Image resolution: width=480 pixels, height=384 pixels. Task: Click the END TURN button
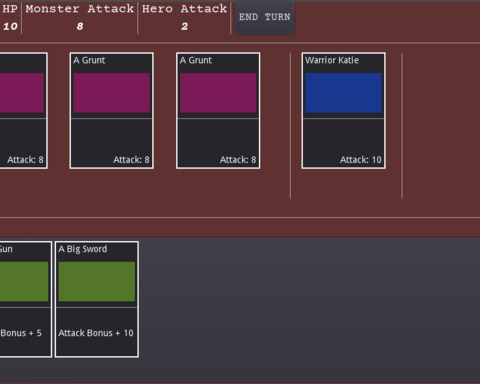coord(265,17)
